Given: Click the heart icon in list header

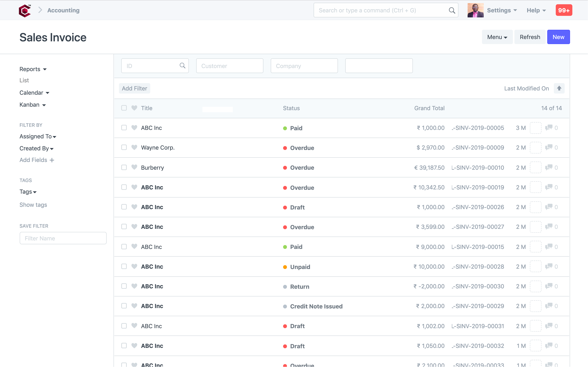Looking at the screenshot, I should [134, 108].
